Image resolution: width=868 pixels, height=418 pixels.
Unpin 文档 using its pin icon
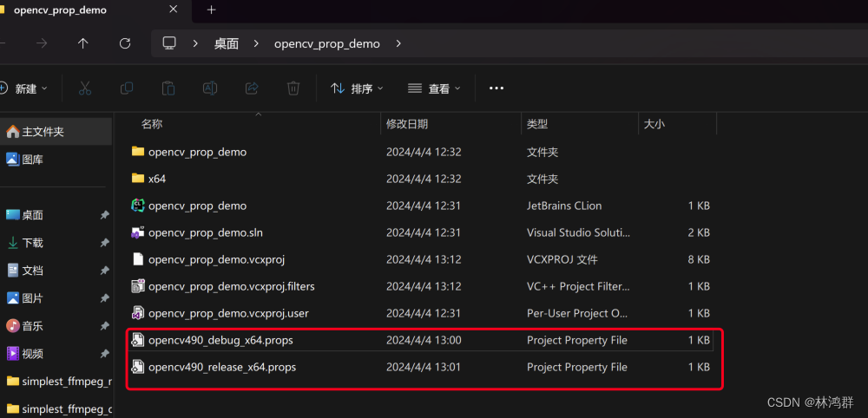pos(104,271)
